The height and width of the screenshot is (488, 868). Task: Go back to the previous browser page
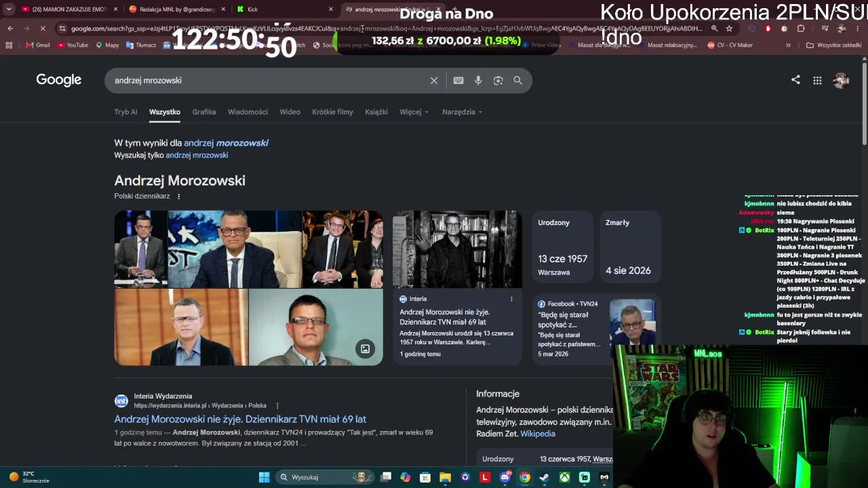10,28
